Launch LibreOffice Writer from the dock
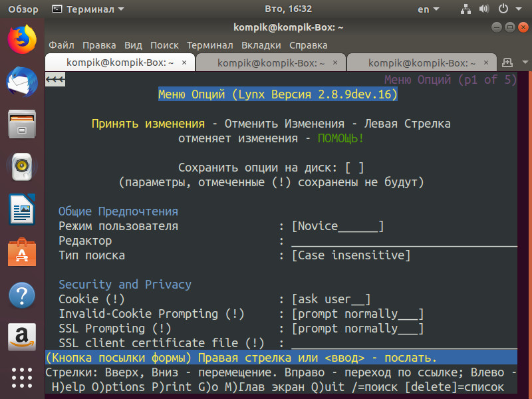Image resolution: width=532 pixels, height=399 pixels. click(x=22, y=209)
